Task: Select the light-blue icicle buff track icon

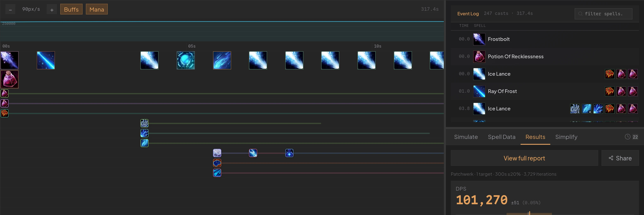Action: click(144, 143)
